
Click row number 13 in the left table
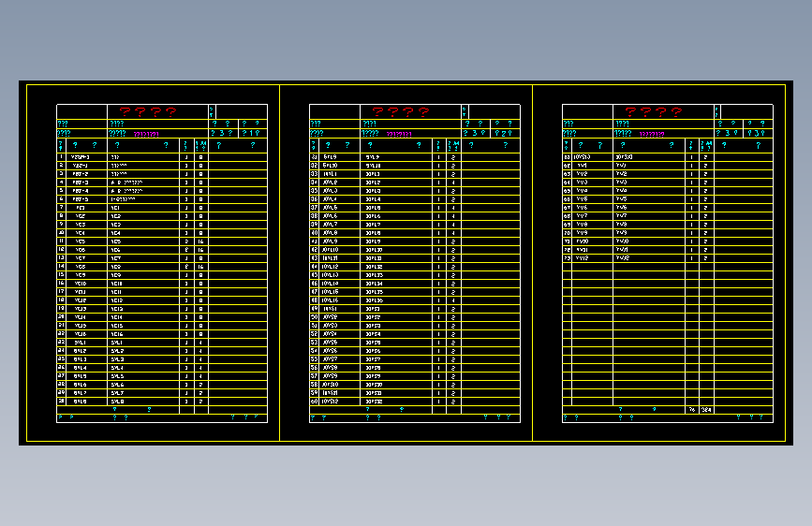click(x=61, y=257)
